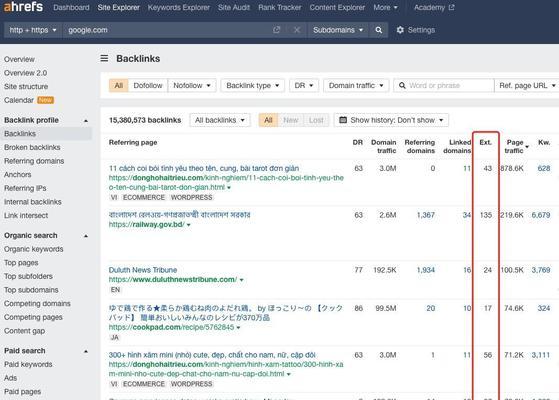559x400 pixels.
Task: Click Academy external link icon
Action: [451, 7]
